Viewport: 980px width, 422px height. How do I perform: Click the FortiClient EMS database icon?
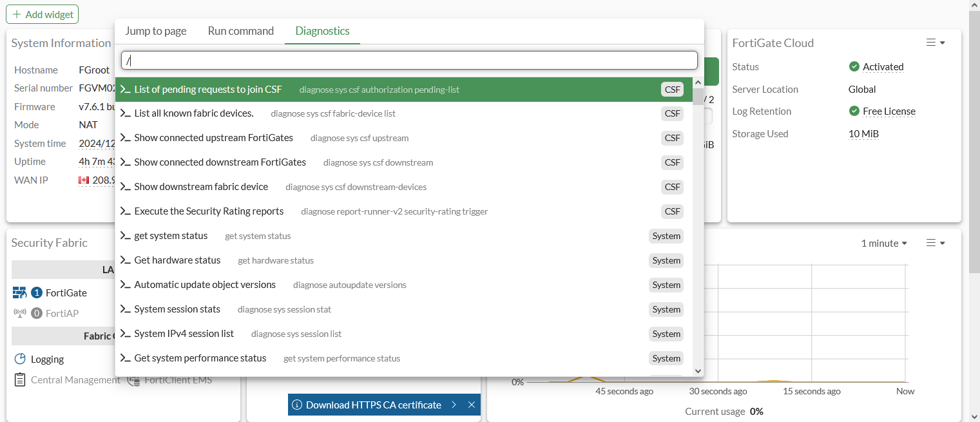click(133, 379)
